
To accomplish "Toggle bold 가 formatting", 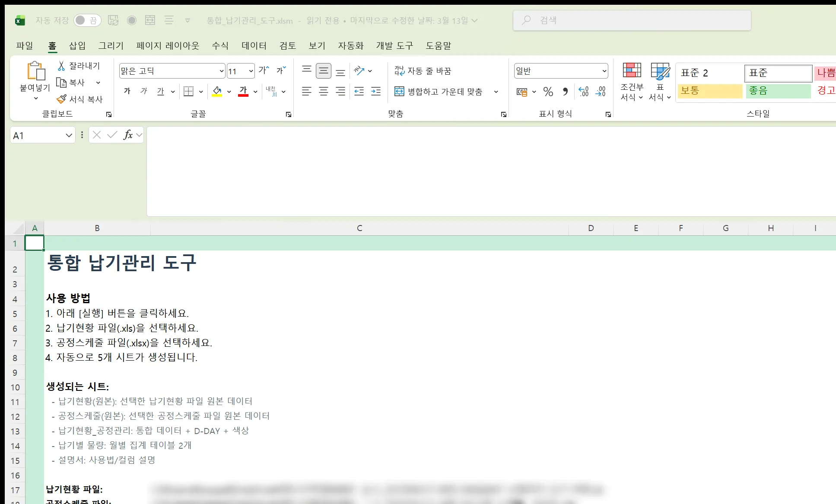I will coord(127,91).
